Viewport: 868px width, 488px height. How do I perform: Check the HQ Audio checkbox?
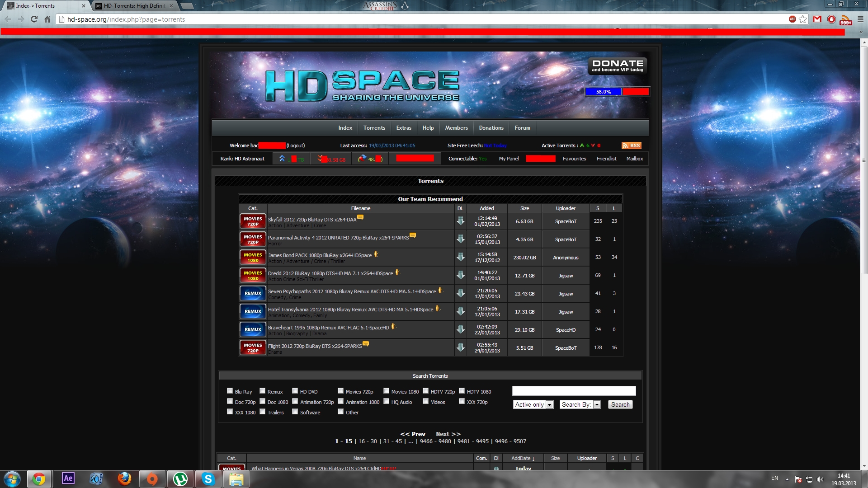click(x=386, y=401)
